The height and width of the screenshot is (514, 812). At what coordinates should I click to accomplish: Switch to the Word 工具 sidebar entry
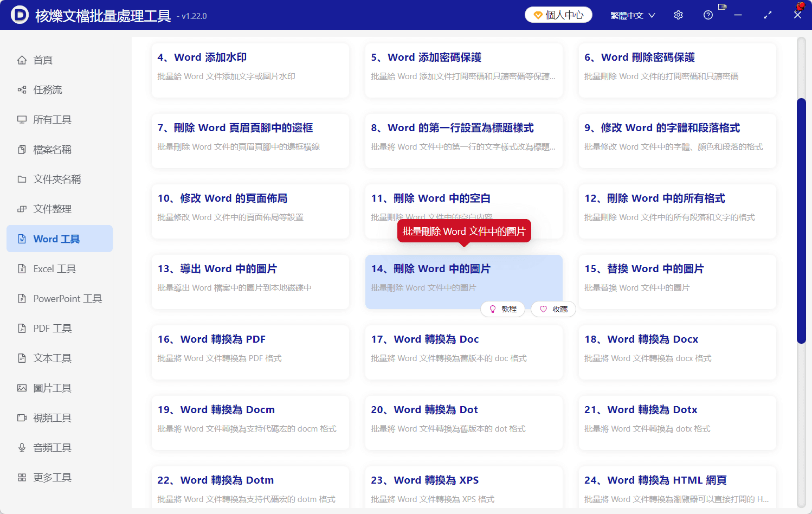(60, 239)
